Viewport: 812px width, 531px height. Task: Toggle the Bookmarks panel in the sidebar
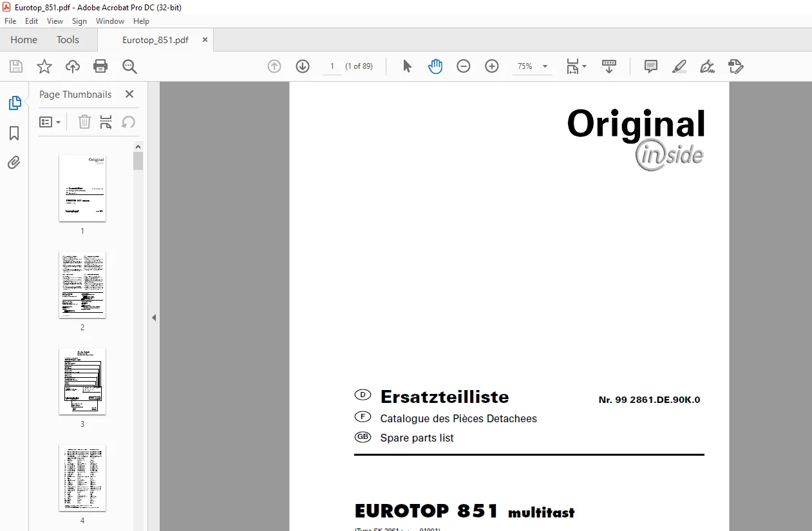tap(14, 133)
